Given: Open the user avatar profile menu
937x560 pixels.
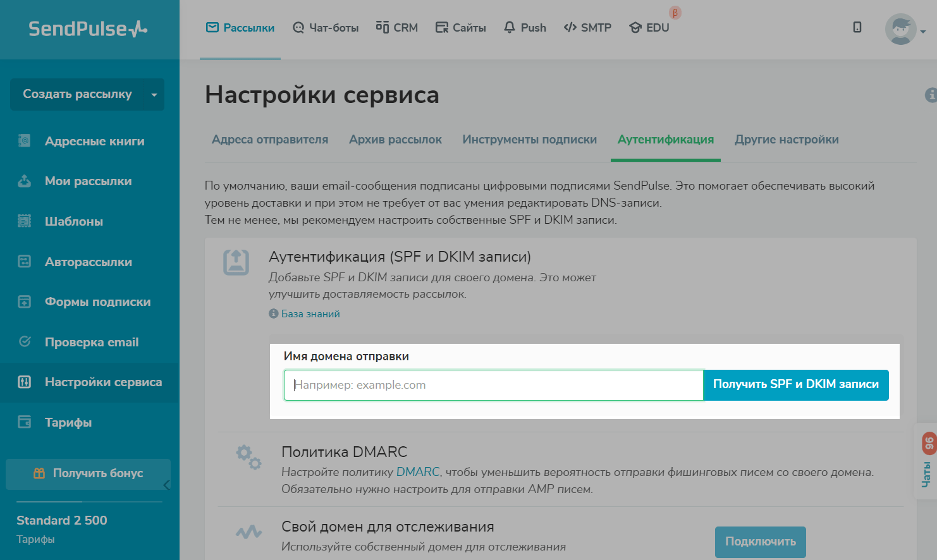Looking at the screenshot, I should (x=901, y=29).
